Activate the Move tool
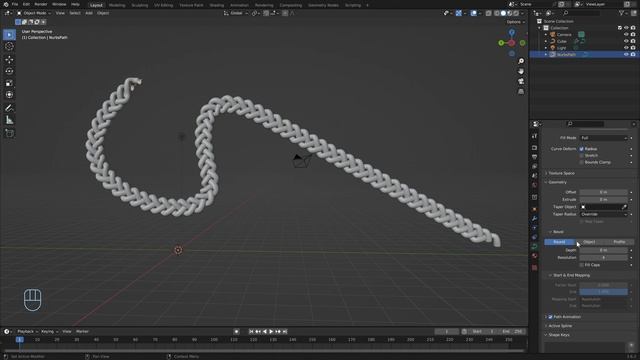This screenshot has width=640, height=360. pyautogui.click(x=9, y=60)
